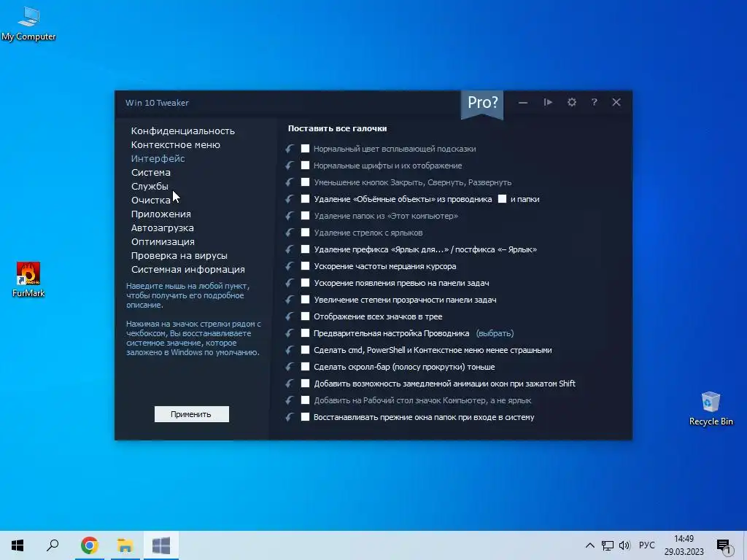Click the (выбрать) link
Screen dimensions: 747x560
[x=495, y=333]
